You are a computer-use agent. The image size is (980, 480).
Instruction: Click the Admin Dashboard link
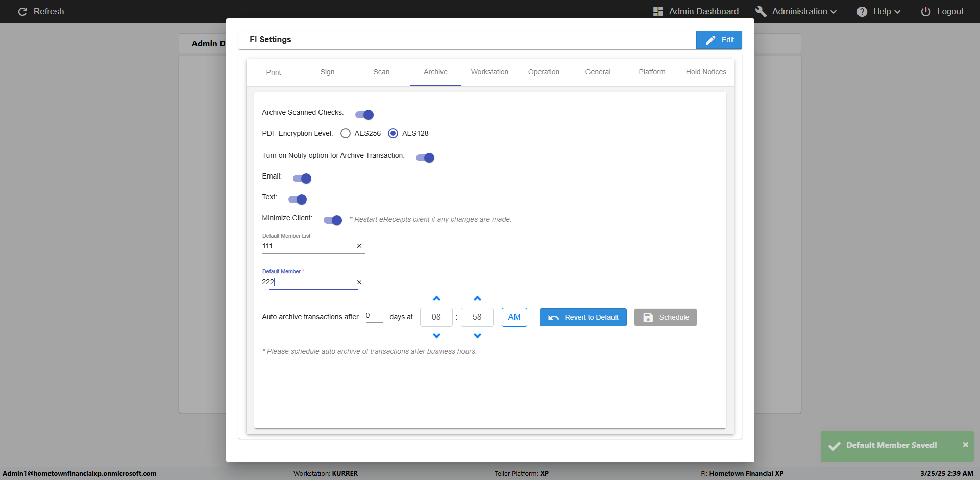[x=704, y=11]
